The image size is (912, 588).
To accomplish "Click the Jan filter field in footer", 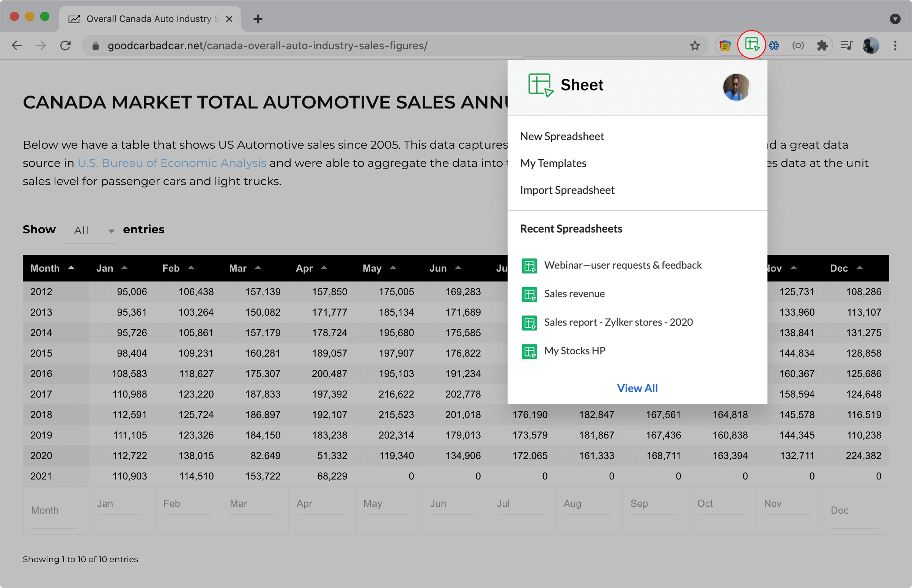I will coord(120,504).
